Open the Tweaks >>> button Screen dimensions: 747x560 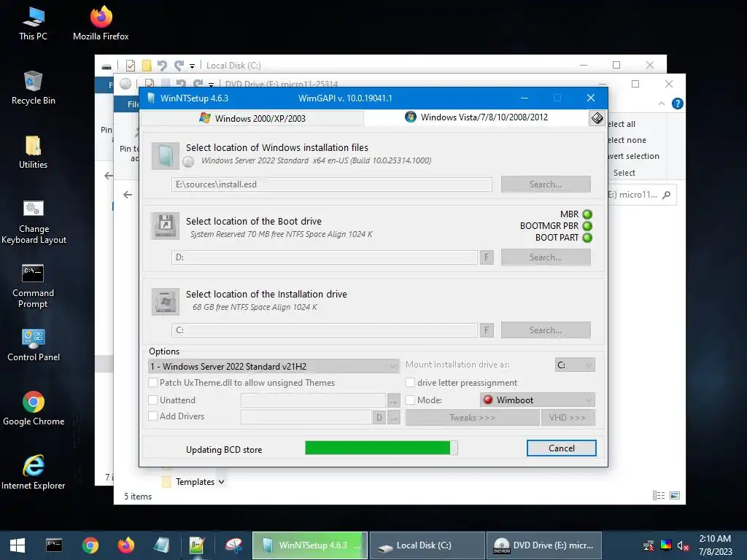point(472,418)
